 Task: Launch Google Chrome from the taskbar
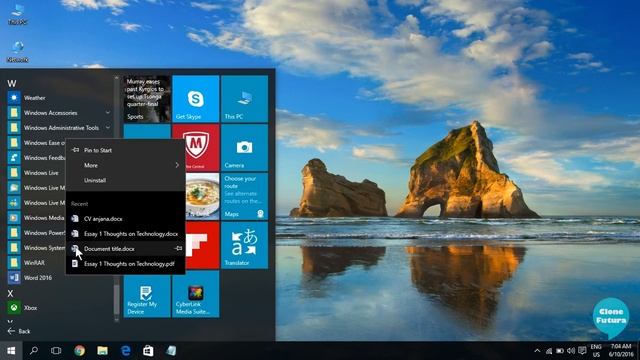(79, 351)
